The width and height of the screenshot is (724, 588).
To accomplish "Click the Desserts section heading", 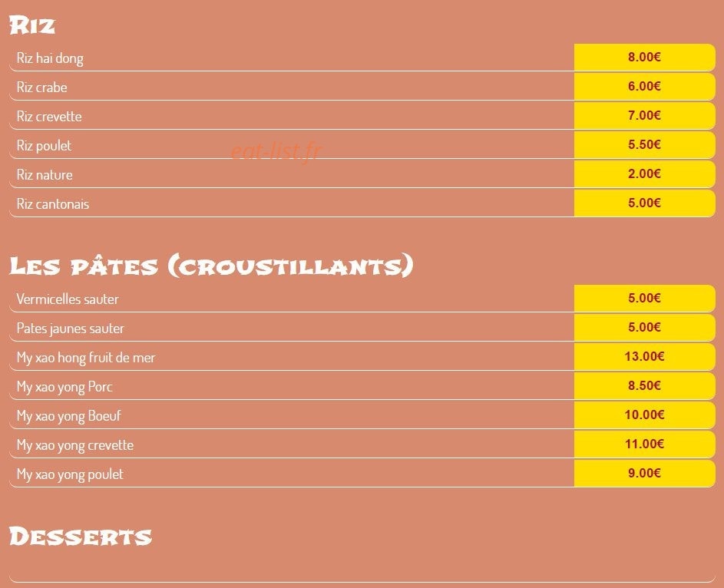I will 81,537.
